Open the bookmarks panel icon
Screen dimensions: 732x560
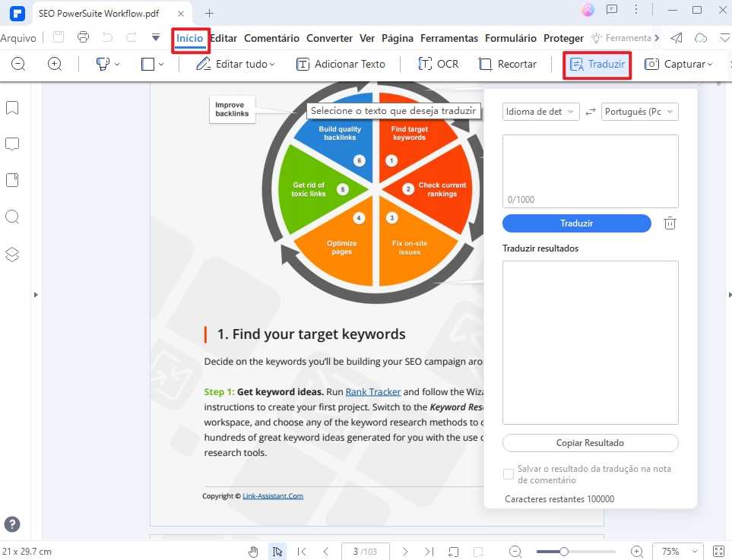coord(12,108)
